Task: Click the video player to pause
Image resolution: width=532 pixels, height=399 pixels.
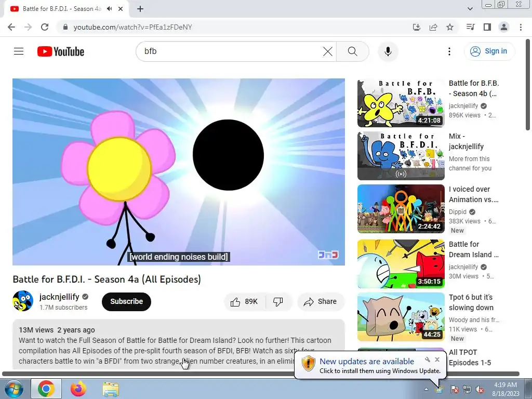Action: click(179, 171)
